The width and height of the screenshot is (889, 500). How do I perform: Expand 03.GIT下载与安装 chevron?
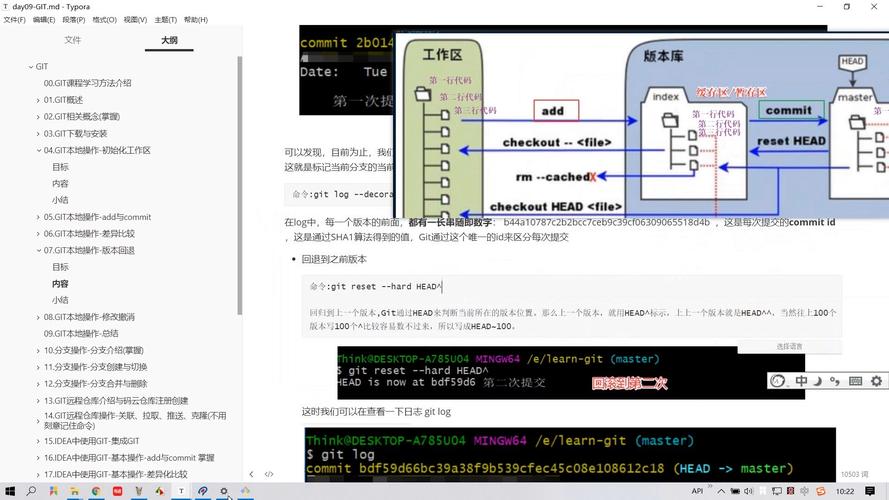point(39,134)
